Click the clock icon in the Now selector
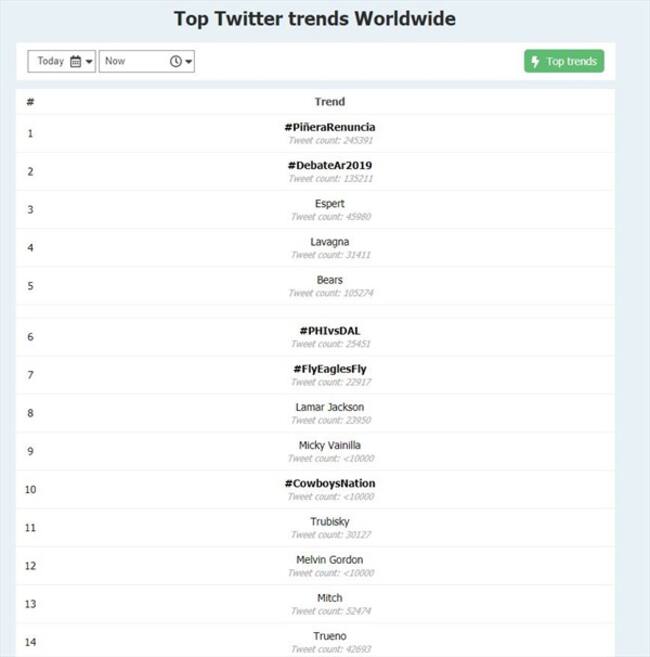The width and height of the screenshot is (650, 657). click(x=176, y=62)
